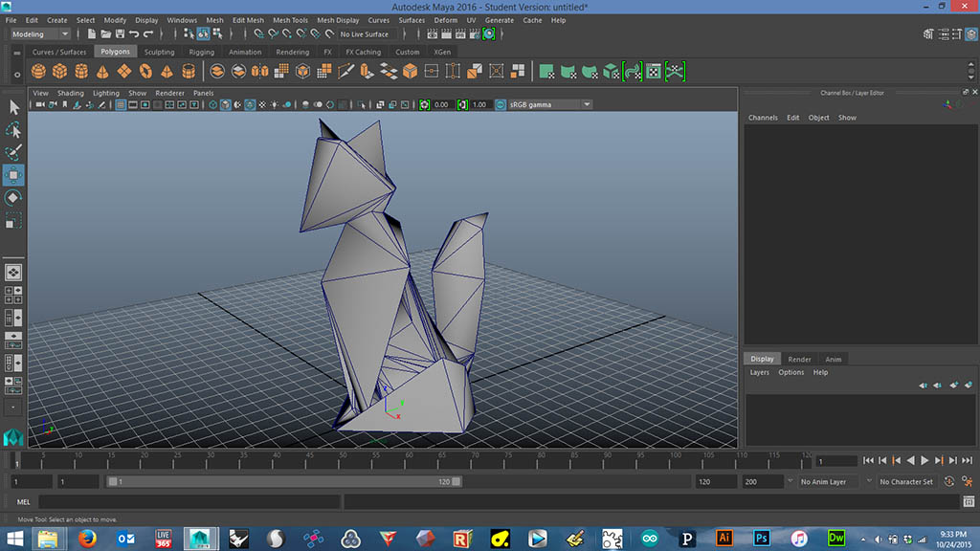This screenshot has height=551, width=980.
Task: Select the Move tool in the toolbox
Action: 13,175
